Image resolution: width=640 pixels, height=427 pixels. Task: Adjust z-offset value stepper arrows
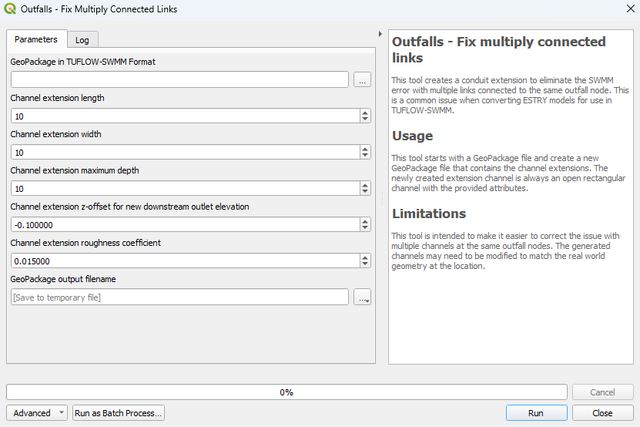tap(364, 225)
